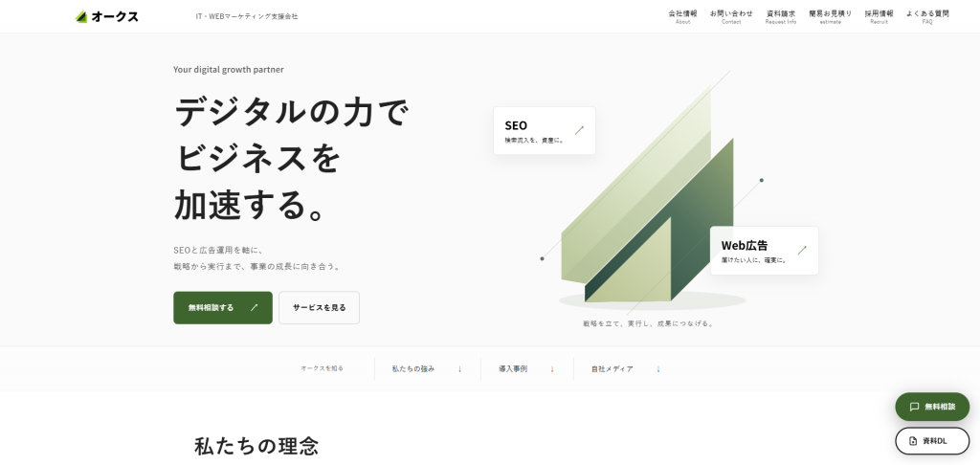Click the 'デジタルの力で' headline line
Image resolution: width=980 pixels, height=465 pixels.
tap(292, 113)
